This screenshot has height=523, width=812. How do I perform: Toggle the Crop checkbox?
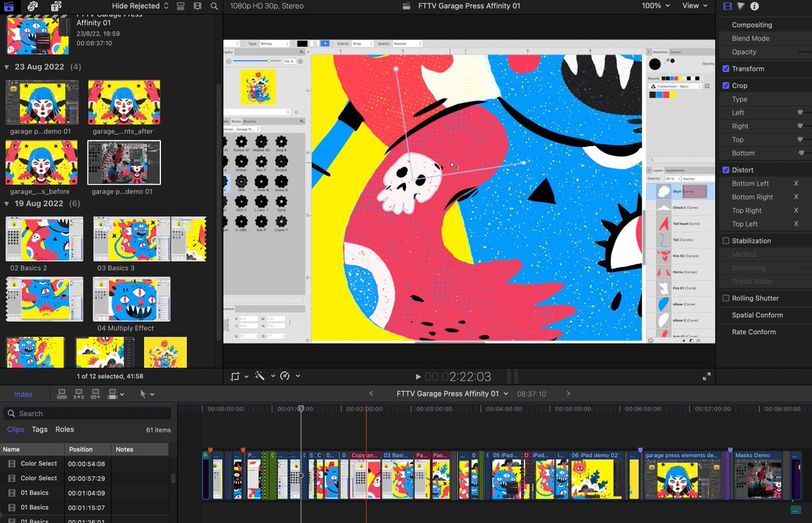(726, 86)
